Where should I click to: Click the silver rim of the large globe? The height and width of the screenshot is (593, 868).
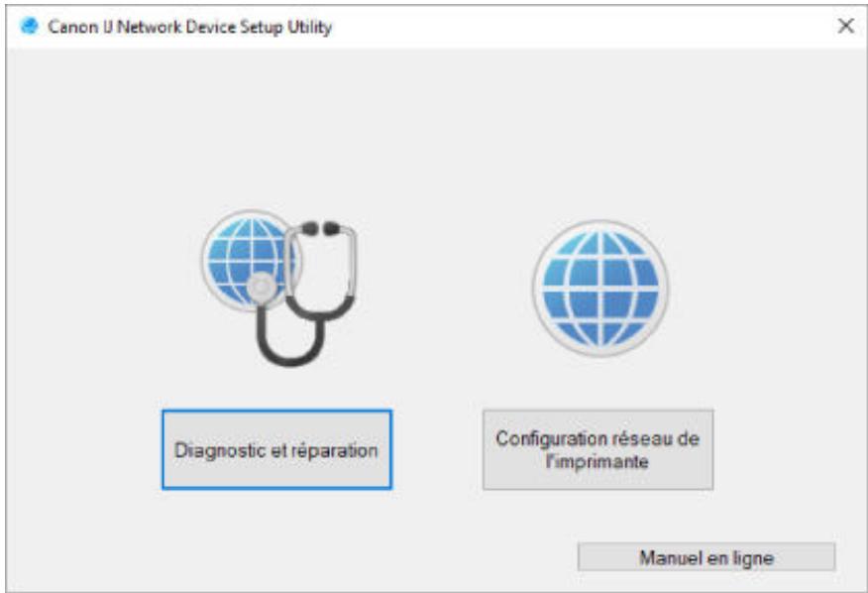[600, 223]
